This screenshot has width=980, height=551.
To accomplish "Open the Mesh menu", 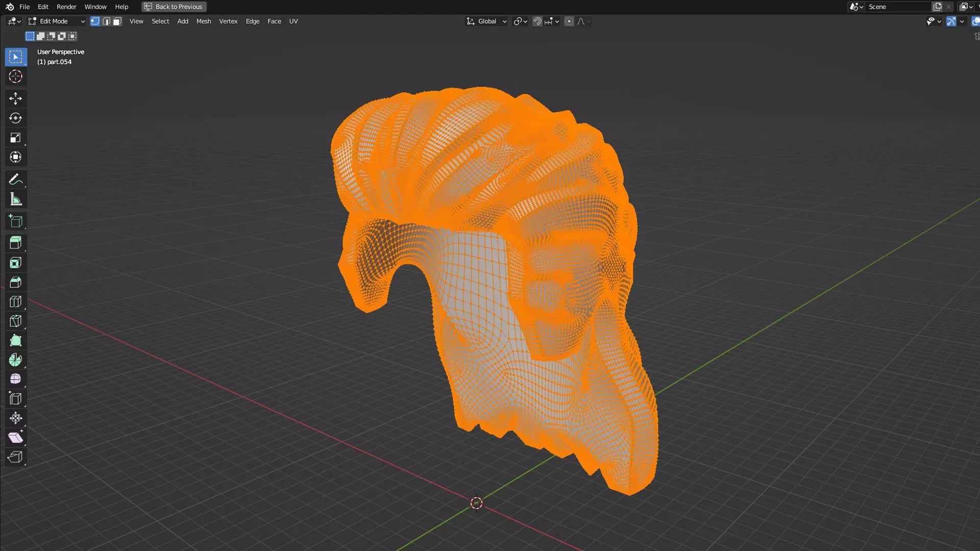I will point(204,21).
